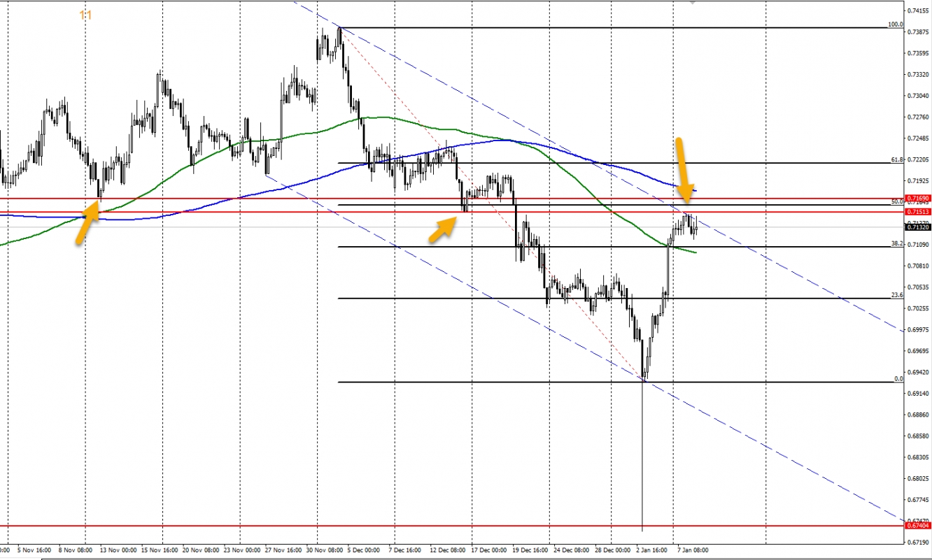Click the 20 Nov 08:00 time label

201,551
